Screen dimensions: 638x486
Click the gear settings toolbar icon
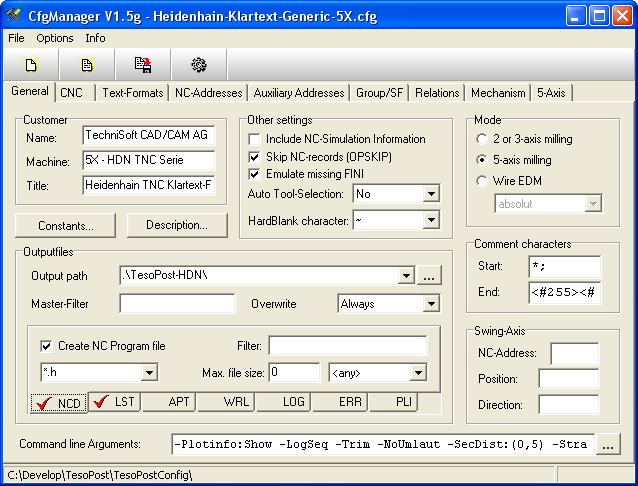click(199, 65)
